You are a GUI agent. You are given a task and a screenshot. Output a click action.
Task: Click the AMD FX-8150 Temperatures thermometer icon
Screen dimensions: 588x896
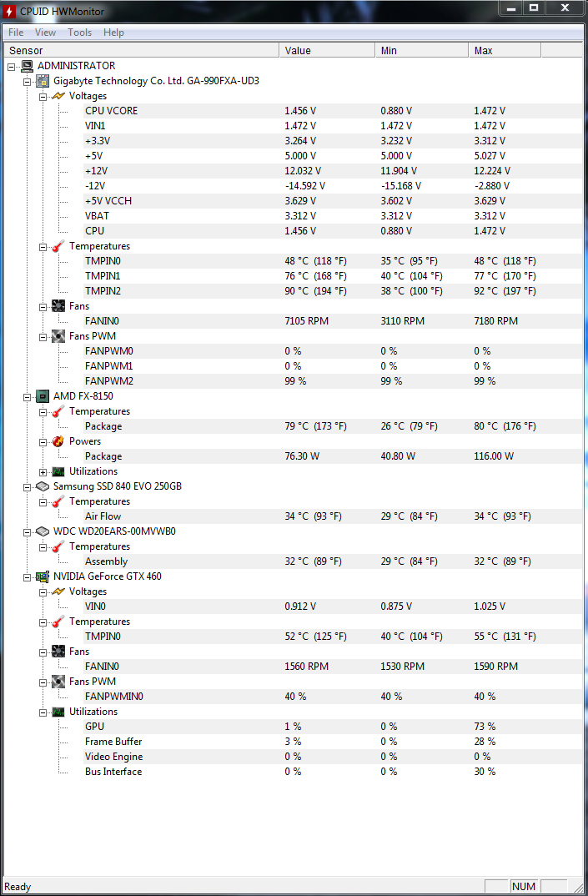coord(58,410)
